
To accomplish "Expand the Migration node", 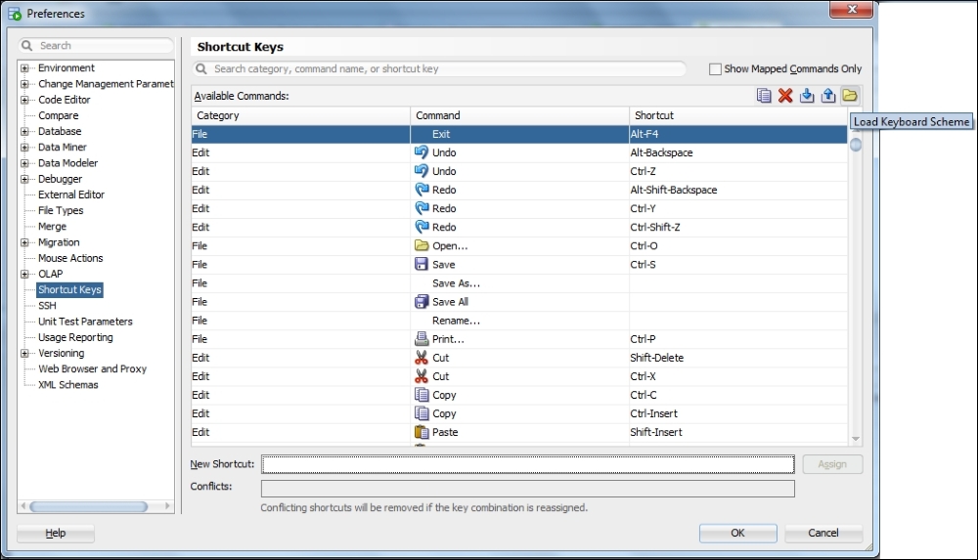I will (24, 242).
